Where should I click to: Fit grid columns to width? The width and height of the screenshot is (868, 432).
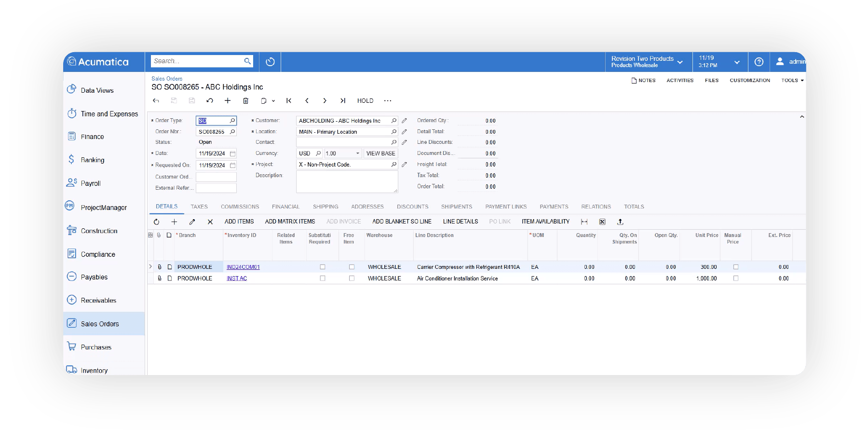pyautogui.click(x=584, y=222)
